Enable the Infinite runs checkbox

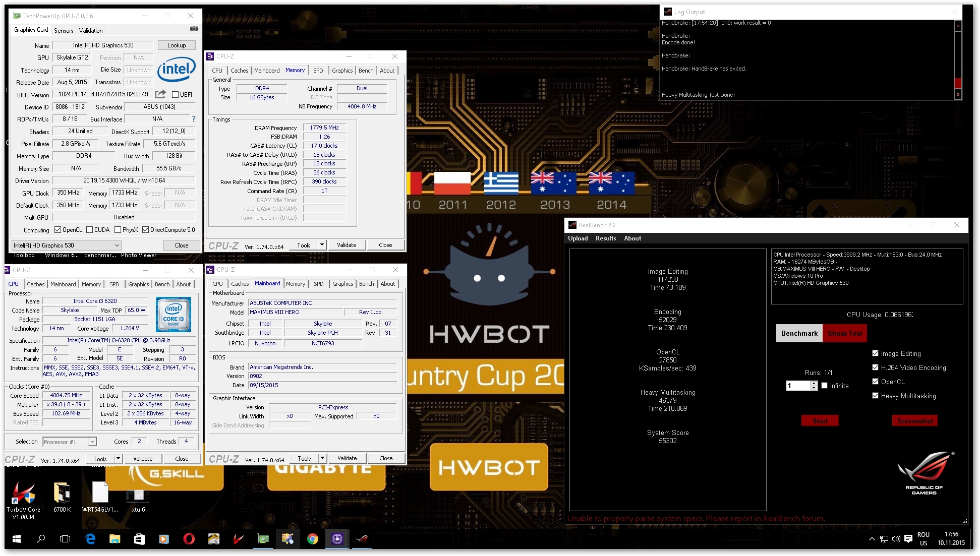click(x=825, y=386)
